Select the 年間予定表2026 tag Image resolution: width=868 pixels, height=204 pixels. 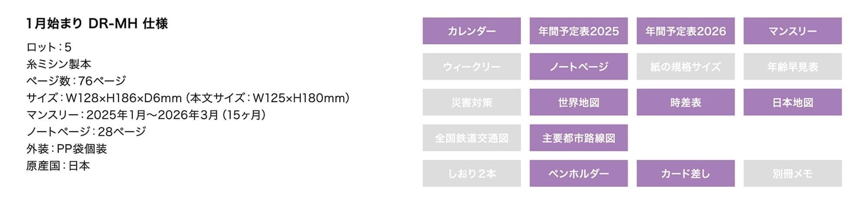point(685,31)
